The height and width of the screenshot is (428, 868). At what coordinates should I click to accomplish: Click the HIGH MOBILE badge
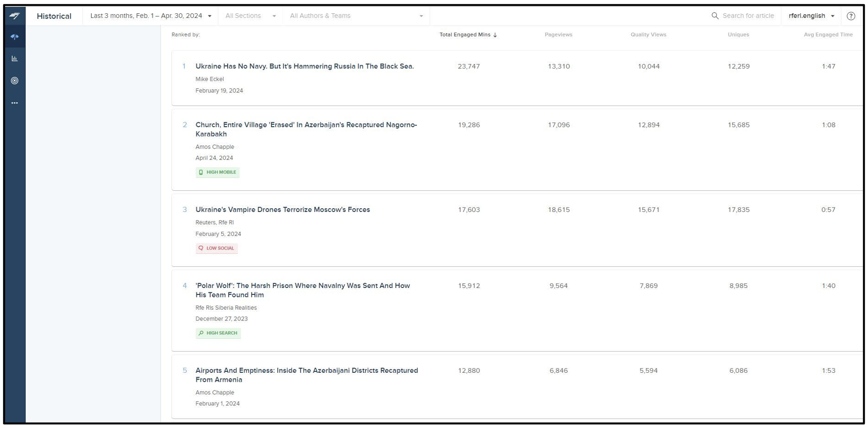click(x=217, y=172)
